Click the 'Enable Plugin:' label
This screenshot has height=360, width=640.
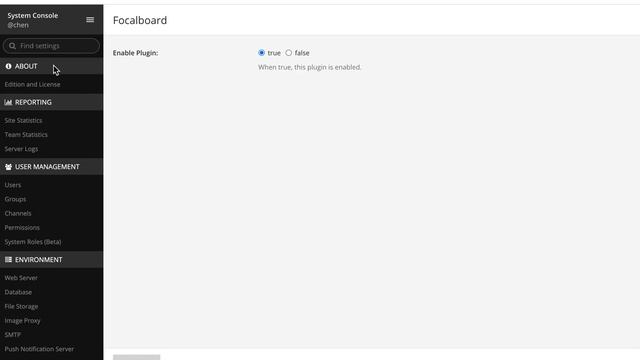tap(136, 53)
